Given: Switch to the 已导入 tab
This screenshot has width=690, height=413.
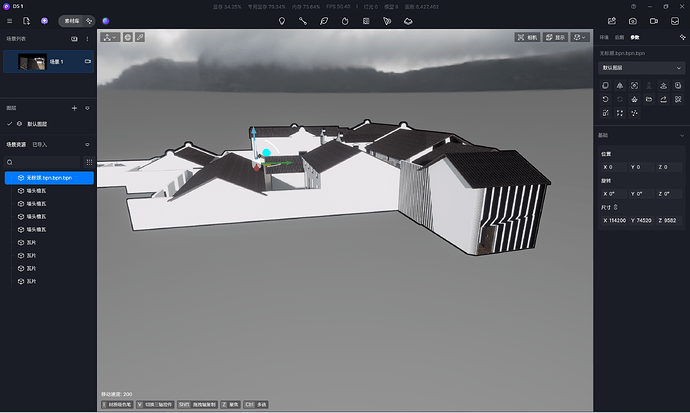Looking at the screenshot, I should tap(39, 144).
